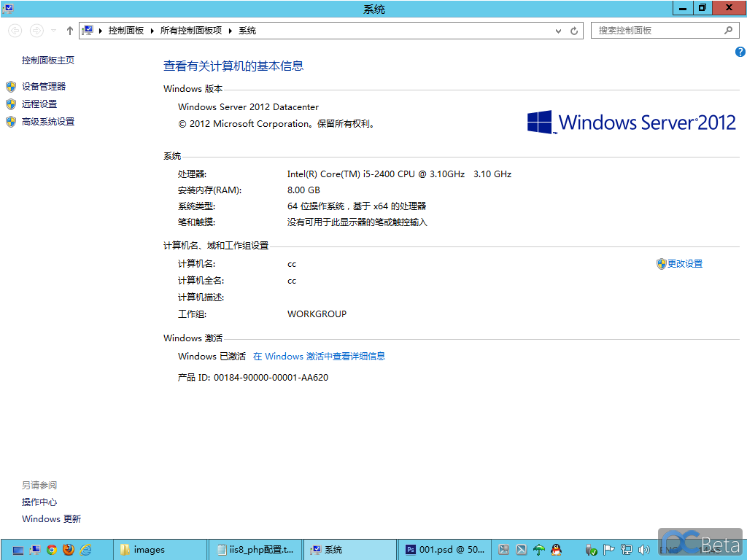Screen dimensions: 747x560
Task: Open 在 Windows 激活中查看详细信息 link
Action: [320, 356]
